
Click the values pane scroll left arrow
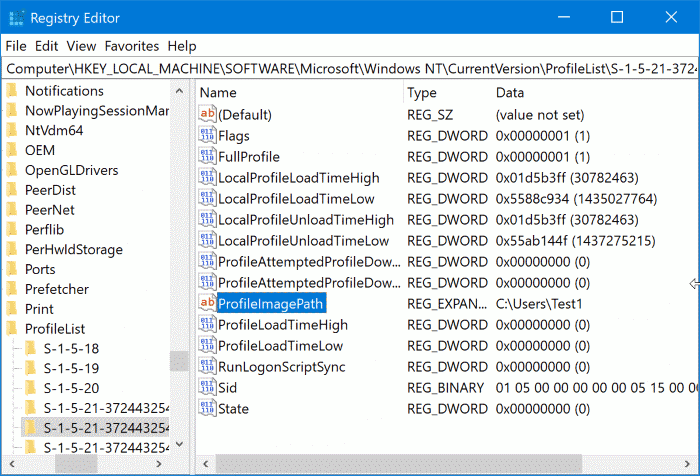206,464
